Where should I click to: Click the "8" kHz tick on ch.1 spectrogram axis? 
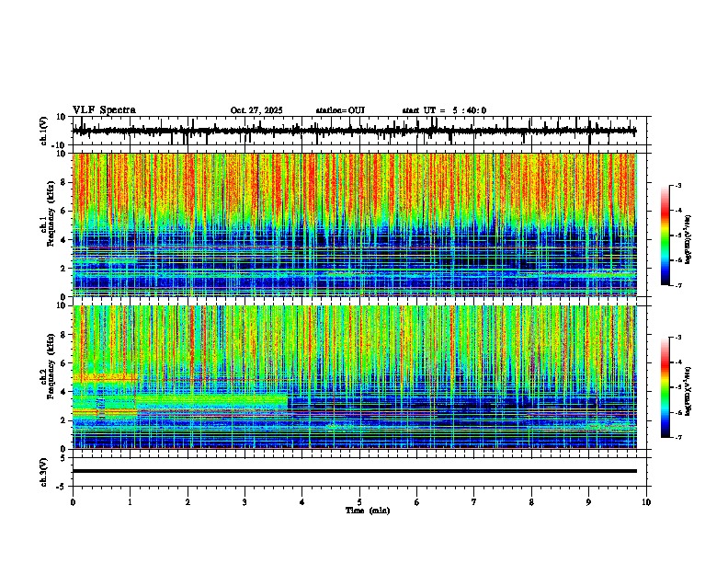point(64,182)
